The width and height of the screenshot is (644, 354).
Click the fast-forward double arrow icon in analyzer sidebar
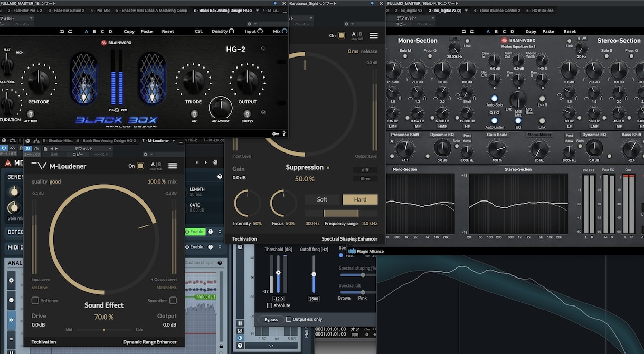(12, 320)
